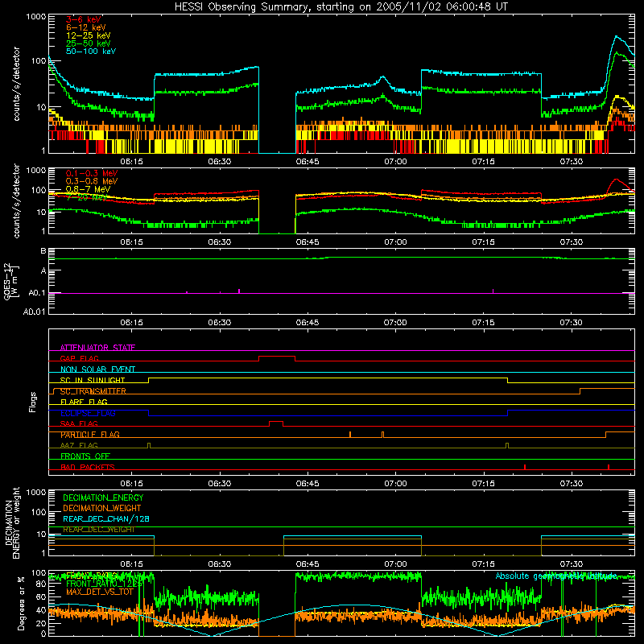
Task: Click the 06:30 tick below the GOES-12 panel
Action: coord(219,323)
